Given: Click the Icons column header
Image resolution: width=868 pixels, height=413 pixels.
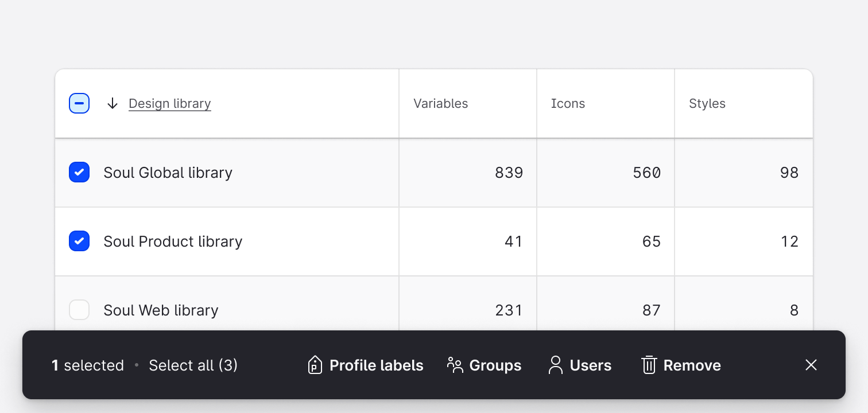Looking at the screenshot, I should pyautogui.click(x=568, y=103).
